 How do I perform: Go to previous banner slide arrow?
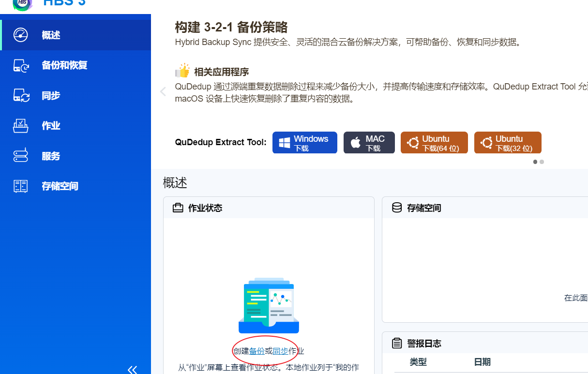coord(163,91)
